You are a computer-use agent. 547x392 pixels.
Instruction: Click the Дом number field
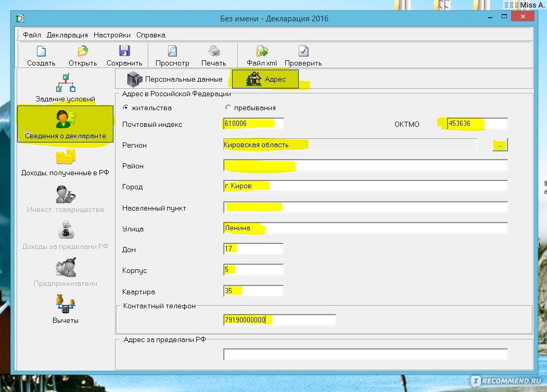click(253, 249)
